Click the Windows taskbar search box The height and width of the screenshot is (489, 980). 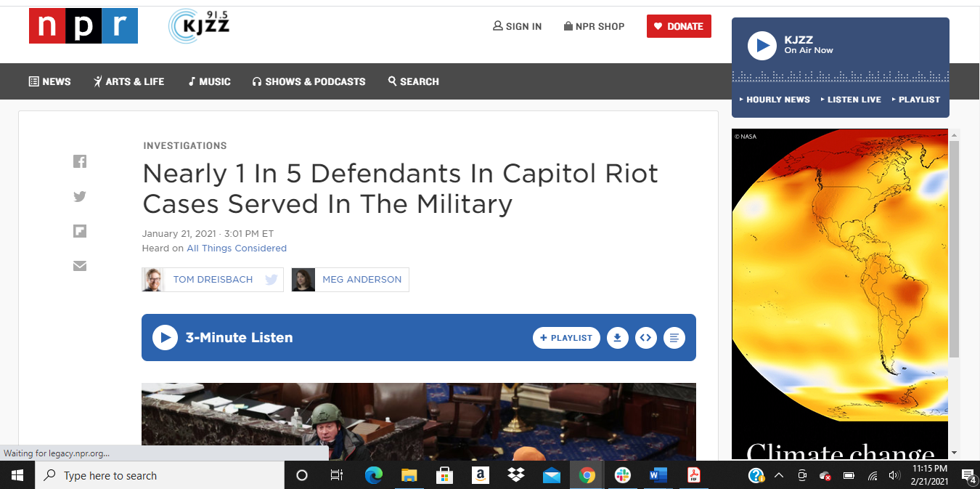tap(160, 476)
